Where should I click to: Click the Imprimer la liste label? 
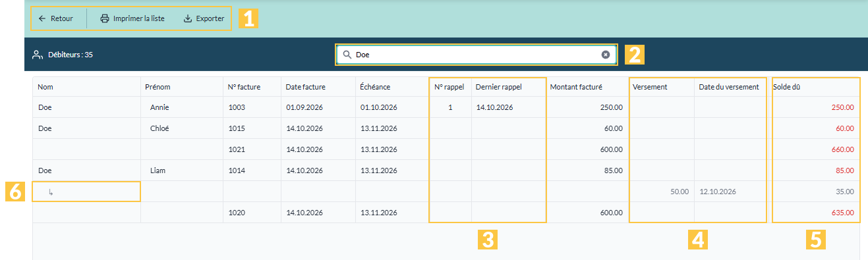139,18
